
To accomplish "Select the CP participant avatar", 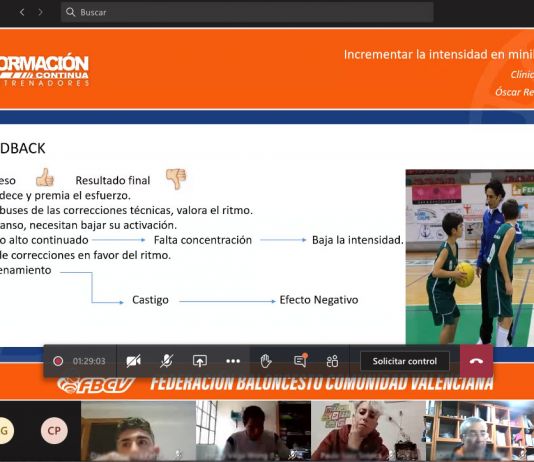I will click(54, 431).
